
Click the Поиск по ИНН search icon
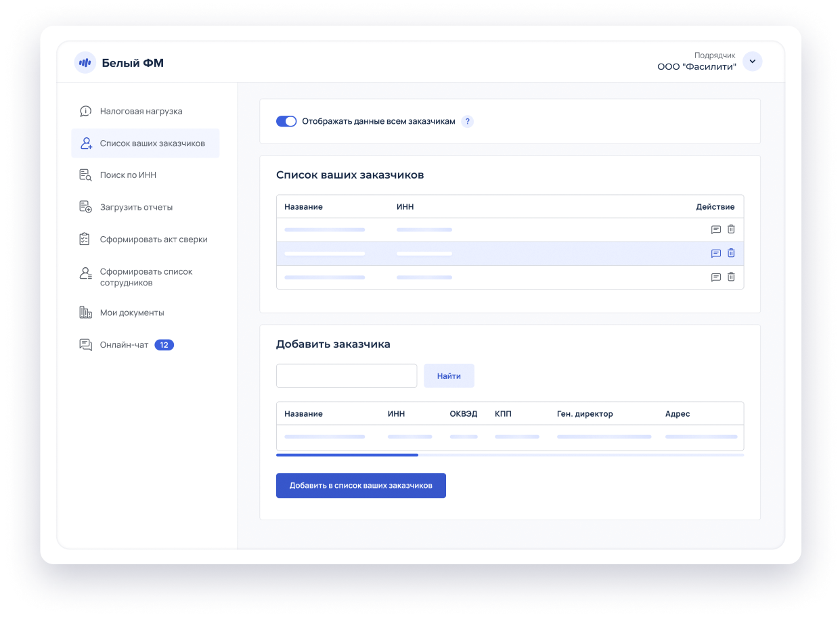[x=85, y=175]
